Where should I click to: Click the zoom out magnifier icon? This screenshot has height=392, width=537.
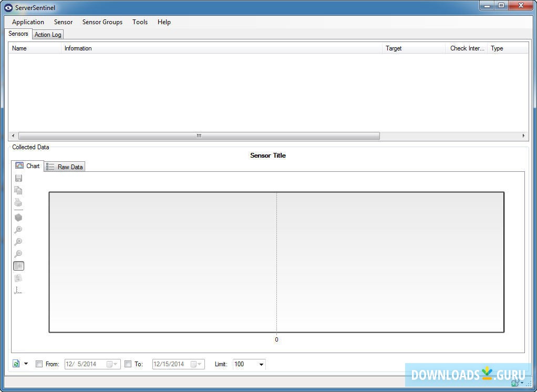pyautogui.click(x=18, y=254)
